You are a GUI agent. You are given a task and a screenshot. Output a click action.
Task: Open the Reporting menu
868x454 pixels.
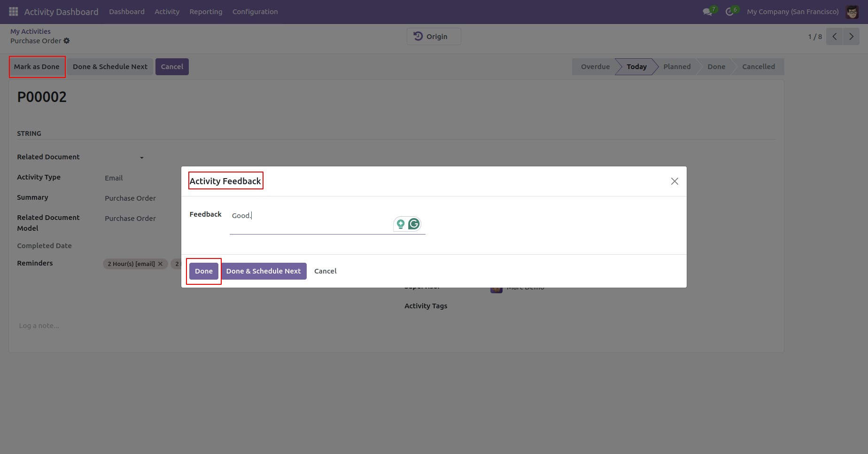tap(206, 12)
